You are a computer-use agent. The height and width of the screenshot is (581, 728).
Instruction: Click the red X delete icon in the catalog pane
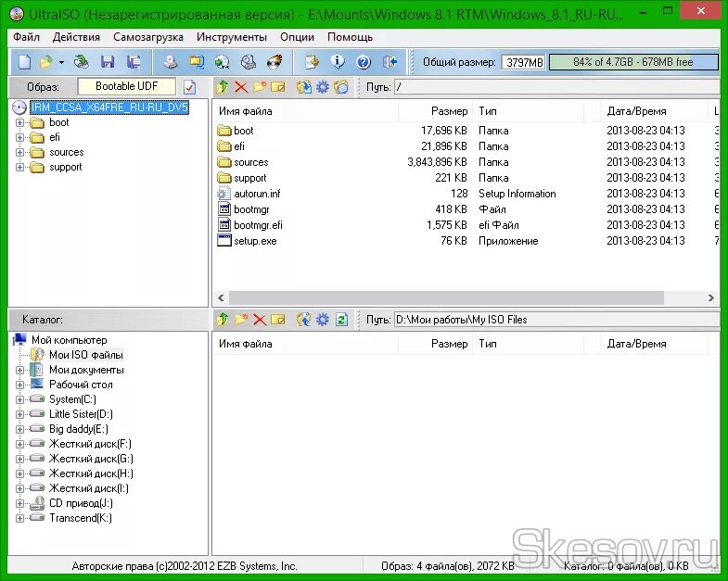point(260,320)
